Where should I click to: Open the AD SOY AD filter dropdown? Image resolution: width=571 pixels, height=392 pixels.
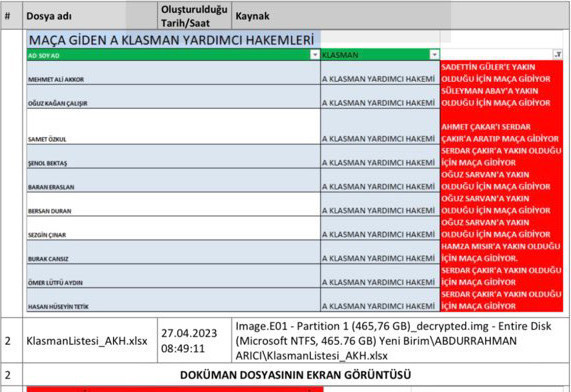[x=315, y=55]
